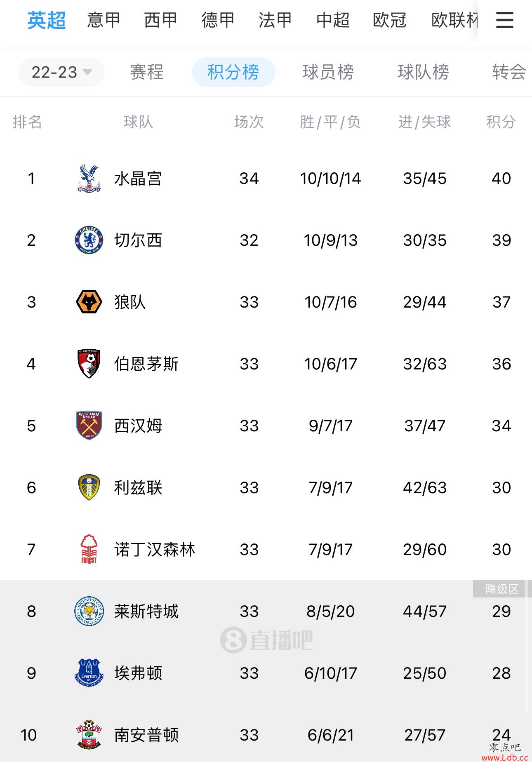Open the hamburger menu icon

pos(504,20)
